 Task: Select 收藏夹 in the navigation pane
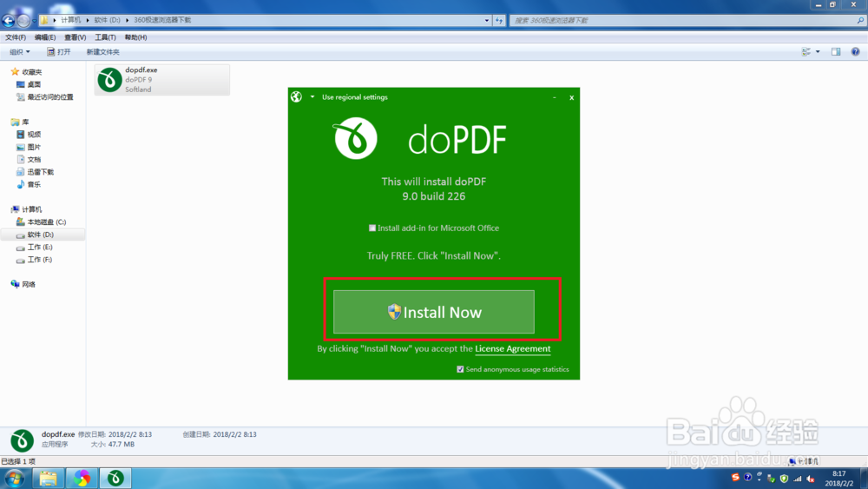pyautogui.click(x=26, y=72)
